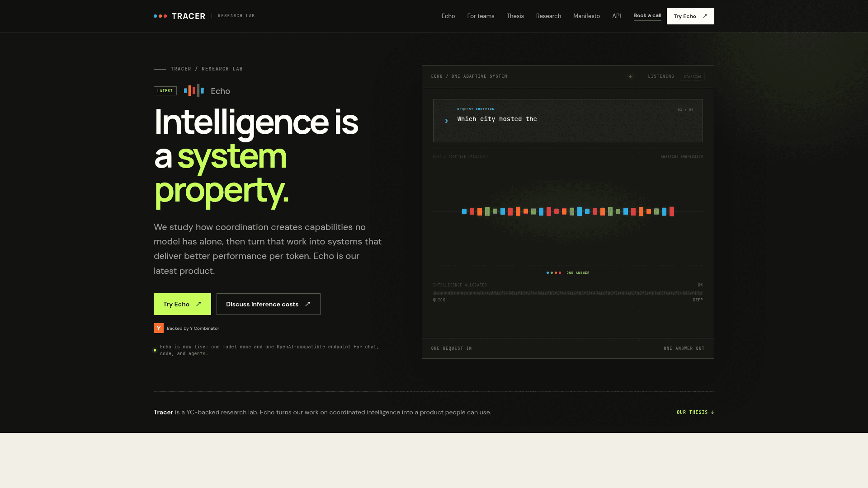This screenshot has height=488, width=868.
Task: Click the green live status dot
Action: pyautogui.click(x=155, y=350)
